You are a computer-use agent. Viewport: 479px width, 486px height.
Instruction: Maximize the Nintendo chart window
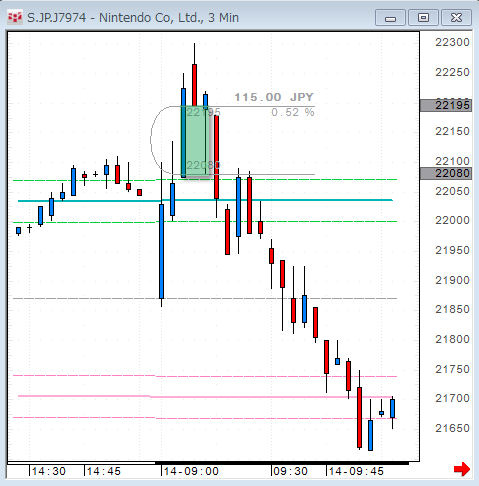click(423, 18)
